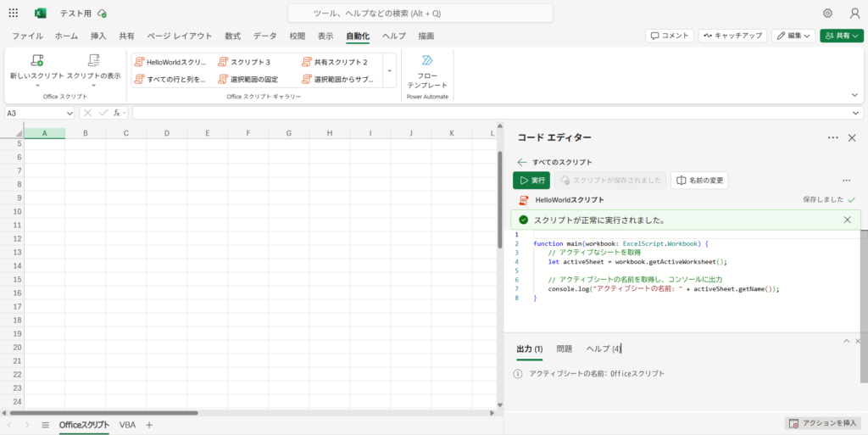Click the cancel X icon in formula bar
The image size is (868, 435).
pyautogui.click(x=87, y=113)
